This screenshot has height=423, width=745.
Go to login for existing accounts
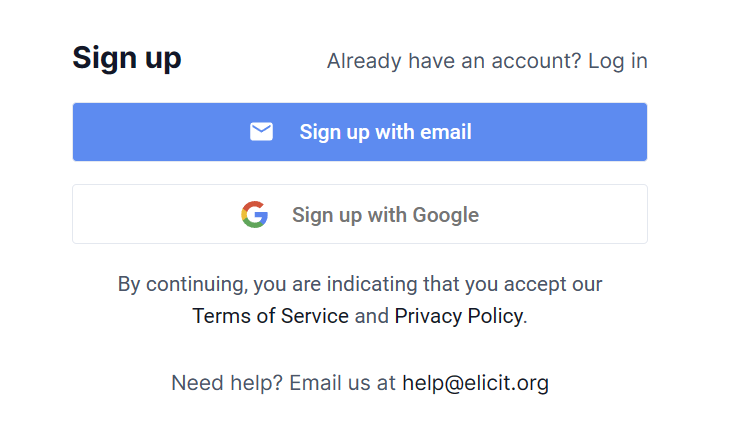click(x=617, y=61)
